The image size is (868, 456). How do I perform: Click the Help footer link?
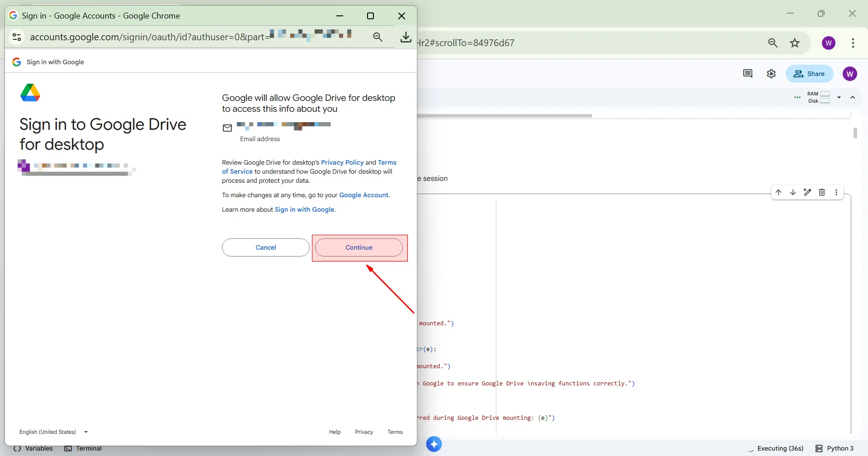click(335, 432)
